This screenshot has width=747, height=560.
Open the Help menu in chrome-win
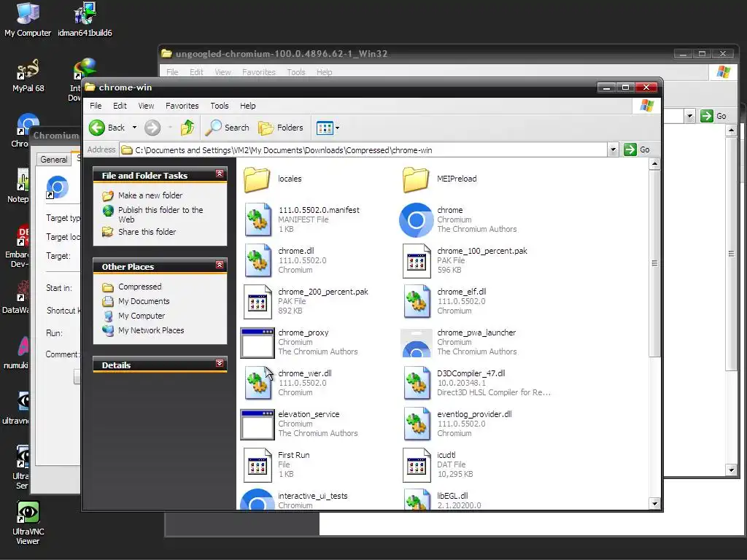[247, 106]
